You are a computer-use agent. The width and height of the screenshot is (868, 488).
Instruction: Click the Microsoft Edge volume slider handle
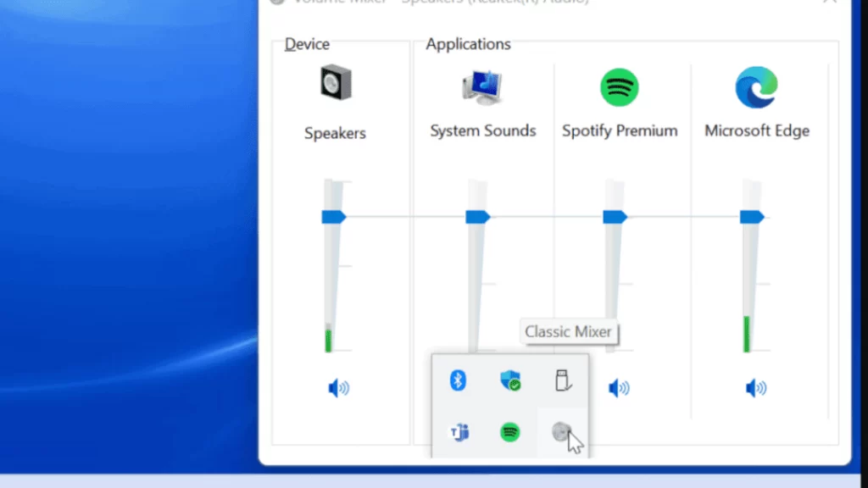[752, 217]
